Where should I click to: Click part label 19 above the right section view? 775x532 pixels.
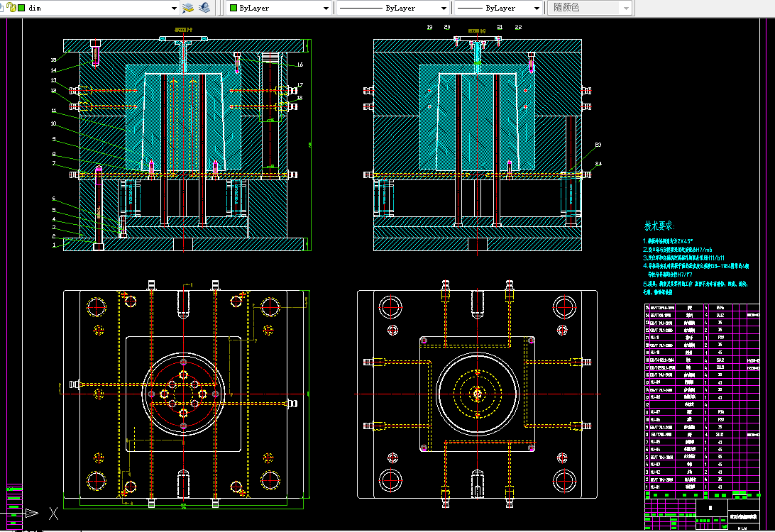429,27
